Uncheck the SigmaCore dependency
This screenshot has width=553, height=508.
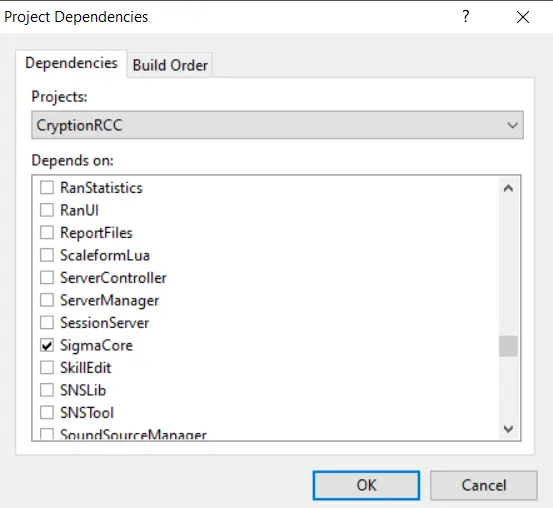point(47,345)
